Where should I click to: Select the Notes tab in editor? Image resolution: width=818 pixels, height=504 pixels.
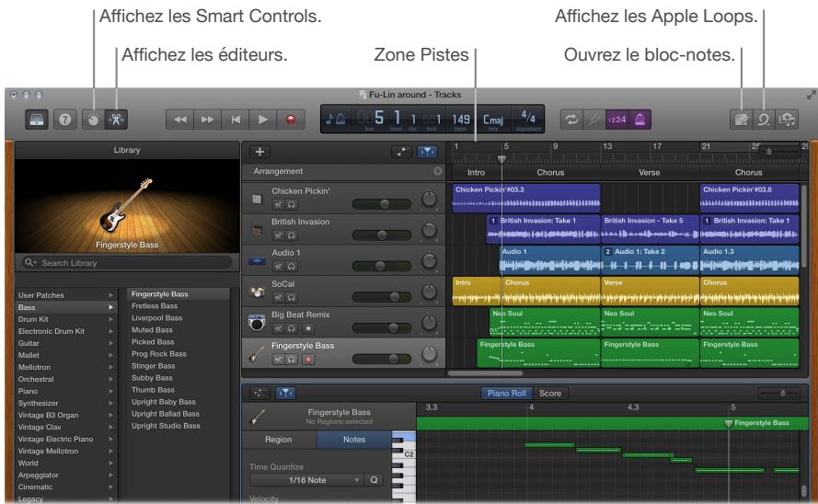coord(354,440)
